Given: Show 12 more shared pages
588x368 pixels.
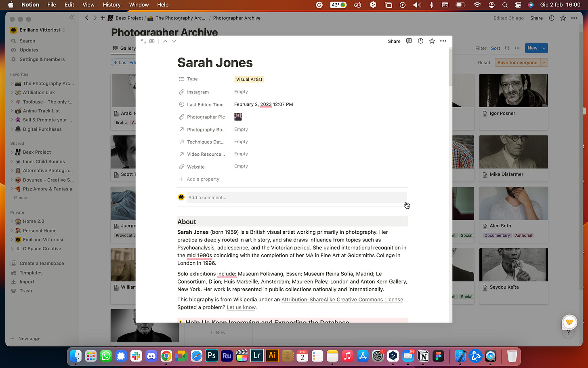Looking at the screenshot, I should tap(21, 198).
